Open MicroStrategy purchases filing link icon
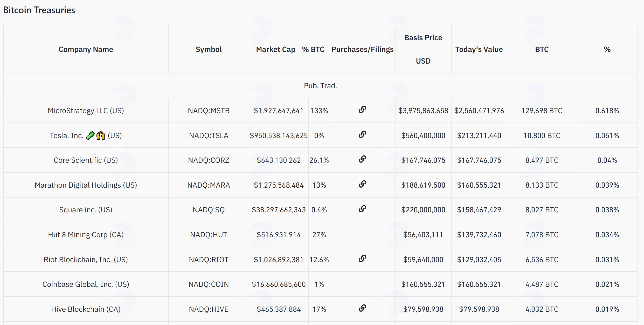The height and width of the screenshot is (325, 644). pos(362,110)
